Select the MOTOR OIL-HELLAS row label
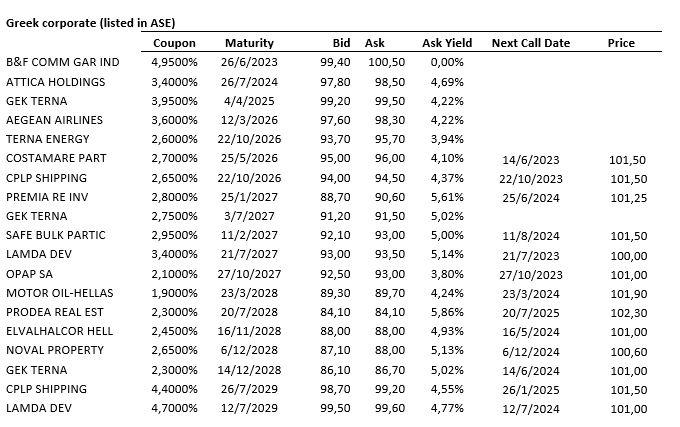Image resolution: width=680 pixels, height=427 pixels. [60, 293]
